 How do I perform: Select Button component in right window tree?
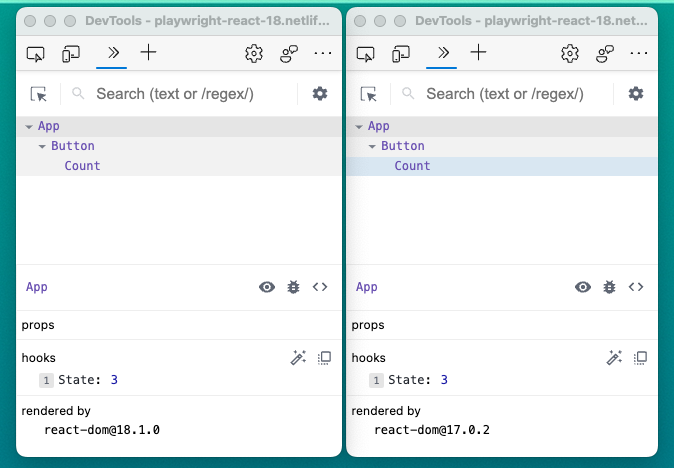[x=403, y=146]
